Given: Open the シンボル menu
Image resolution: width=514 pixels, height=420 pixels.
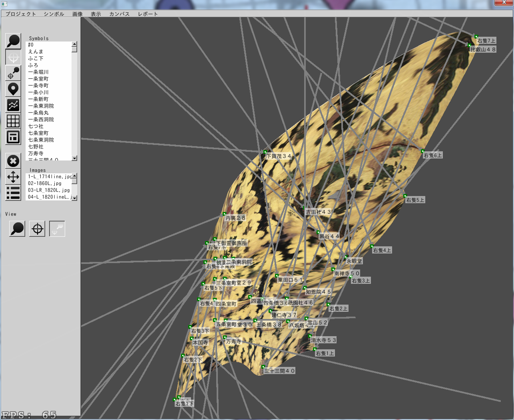Looking at the screenshot, I should [x=54, y=14].
